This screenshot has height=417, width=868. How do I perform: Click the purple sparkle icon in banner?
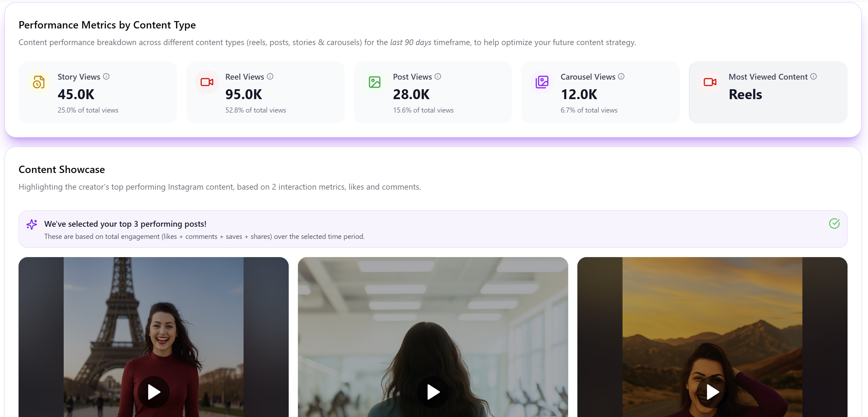pos(32,224)
